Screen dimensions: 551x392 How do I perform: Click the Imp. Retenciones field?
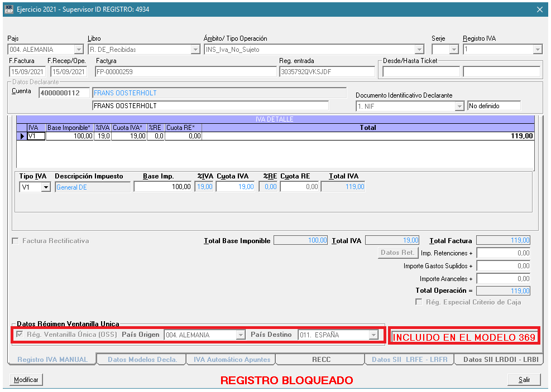(503, 253)
